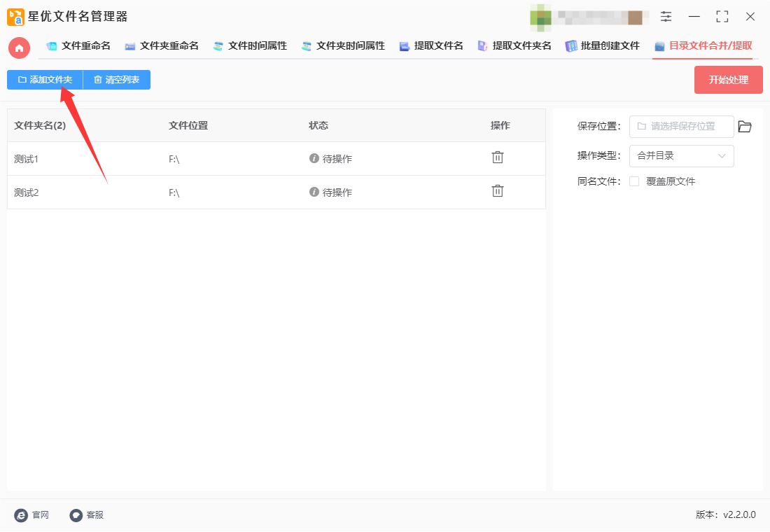Click the 覆盖原文件 label text
The image size is (770, 532).
671,181
